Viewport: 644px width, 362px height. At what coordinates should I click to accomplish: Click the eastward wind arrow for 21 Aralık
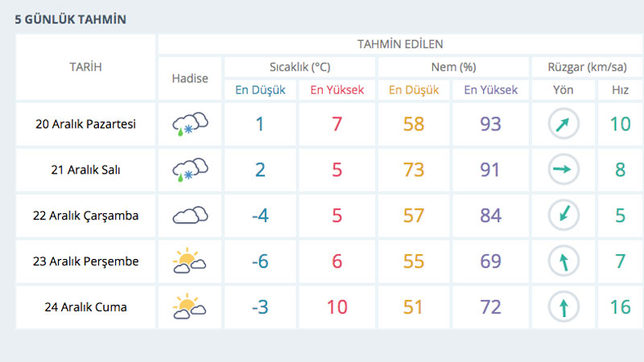563,171
